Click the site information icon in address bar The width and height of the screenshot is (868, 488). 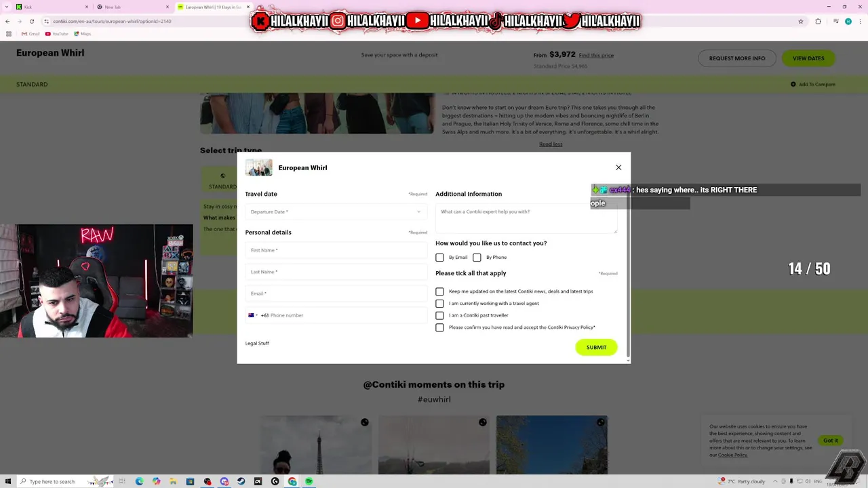[47, 21]
